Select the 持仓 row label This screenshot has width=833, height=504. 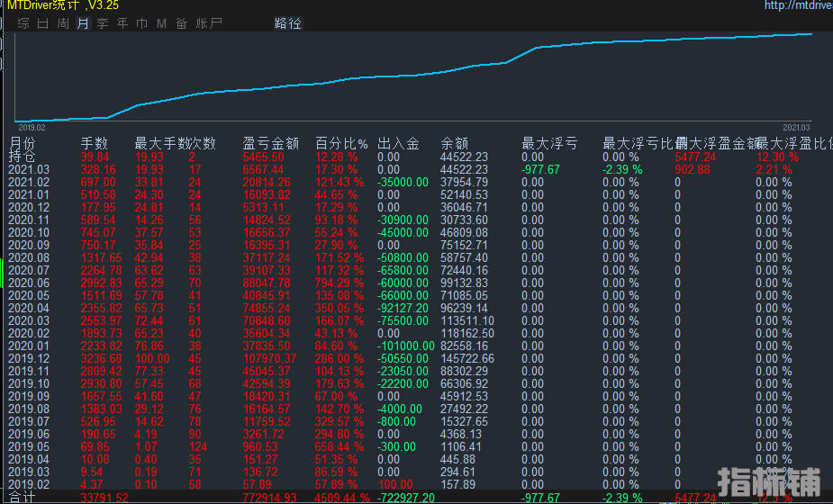(22, 157)
